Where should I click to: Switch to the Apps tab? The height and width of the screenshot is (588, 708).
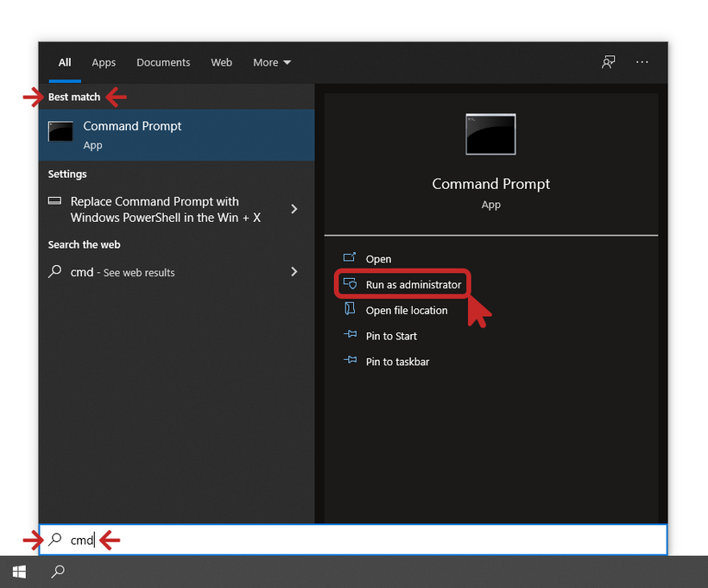(x=104, y=62)
